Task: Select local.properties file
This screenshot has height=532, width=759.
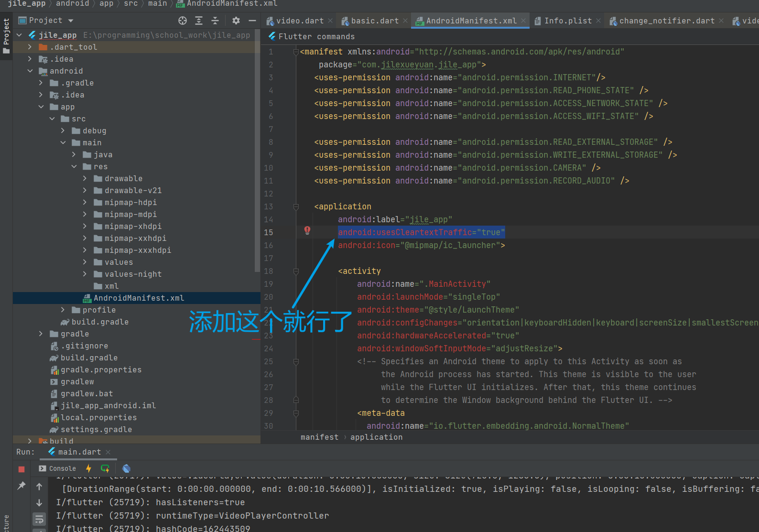Action: pos(94,417)
